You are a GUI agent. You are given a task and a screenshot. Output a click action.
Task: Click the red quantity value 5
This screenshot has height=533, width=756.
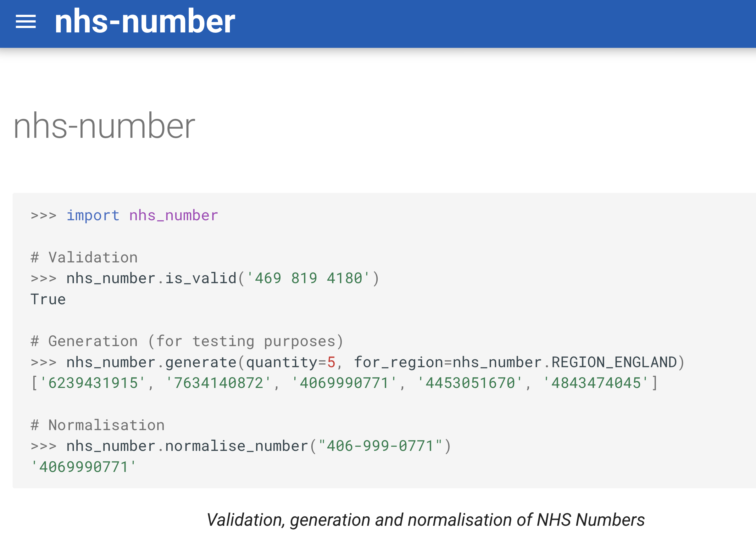tap(331, 362)
